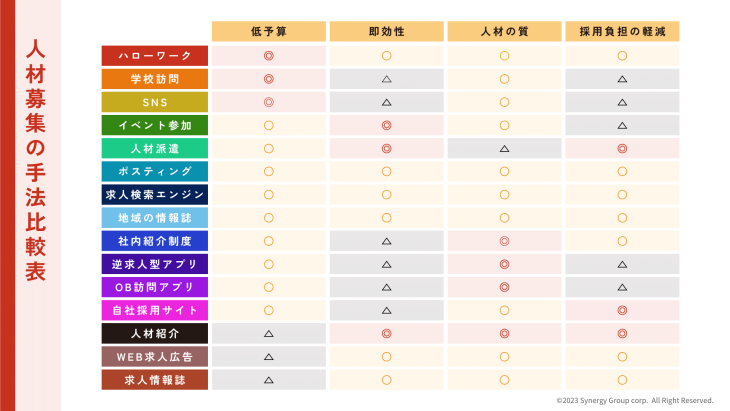Image resolution: width=730 pixels, height=411 pixels.
Task: Click the double circle for 人材派遣 under 採用負担の軽減
Action: (x=622, y=148)
